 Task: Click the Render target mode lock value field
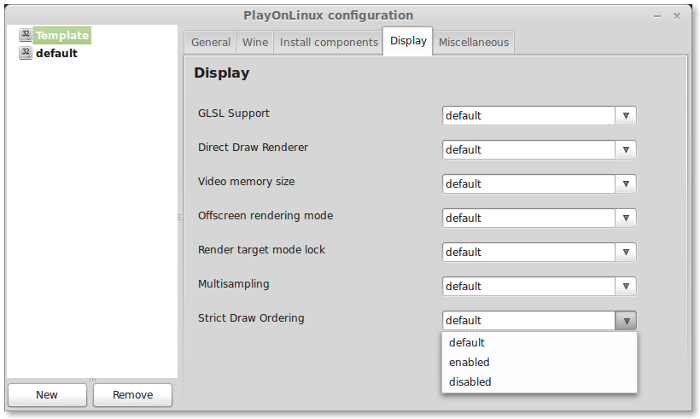coord(529,252)
